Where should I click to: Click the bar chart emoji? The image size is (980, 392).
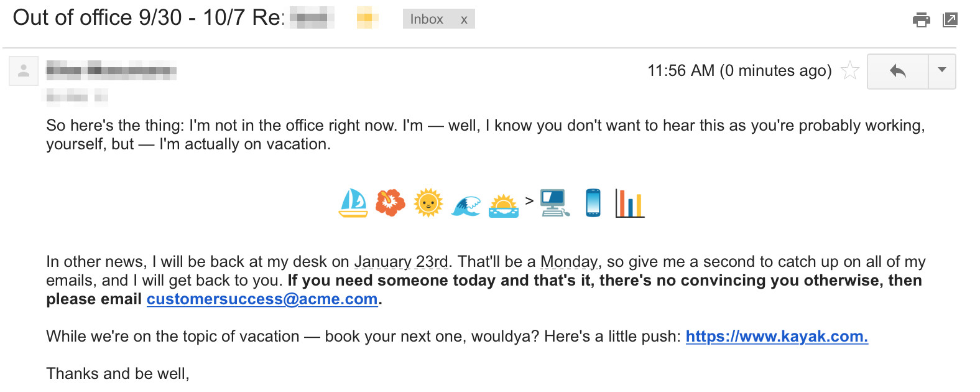tap(629, 203)
